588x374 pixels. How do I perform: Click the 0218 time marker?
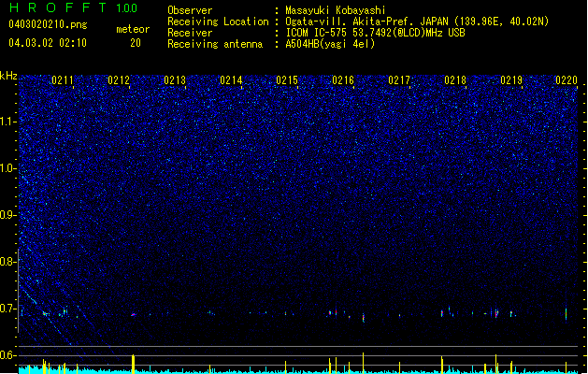(x=455, y=80)
